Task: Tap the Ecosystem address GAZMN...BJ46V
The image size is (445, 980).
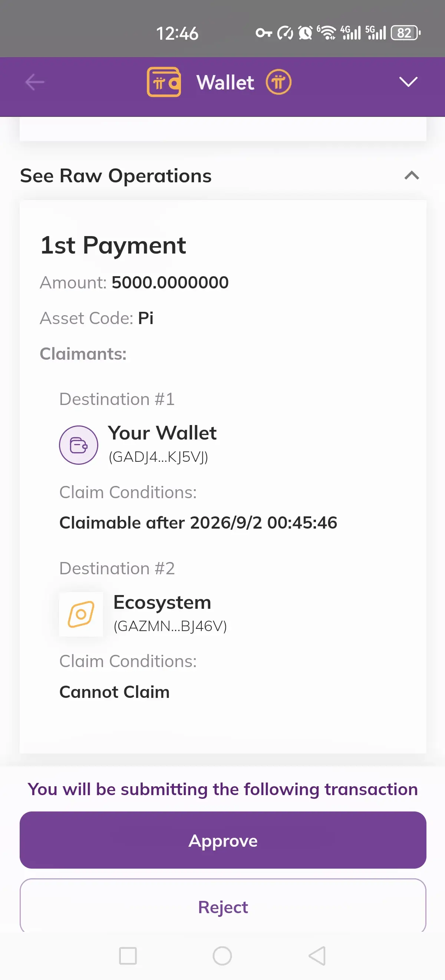Action: [x=170, y=626]
